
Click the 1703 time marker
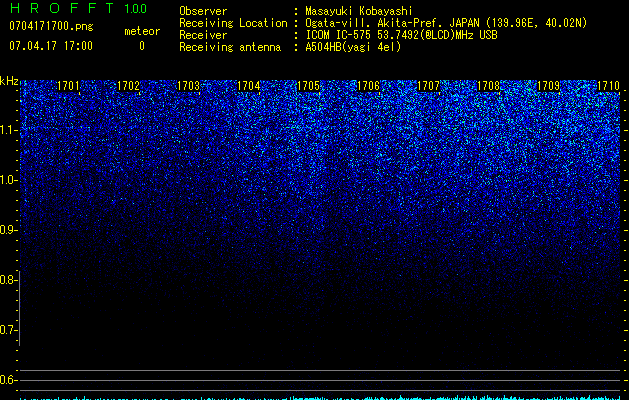point(188,85)
